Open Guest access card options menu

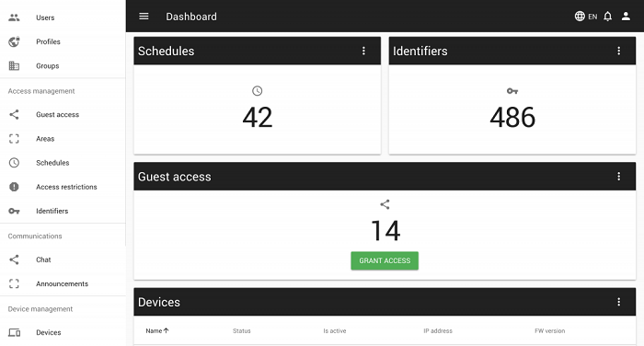tap(618, 177)
